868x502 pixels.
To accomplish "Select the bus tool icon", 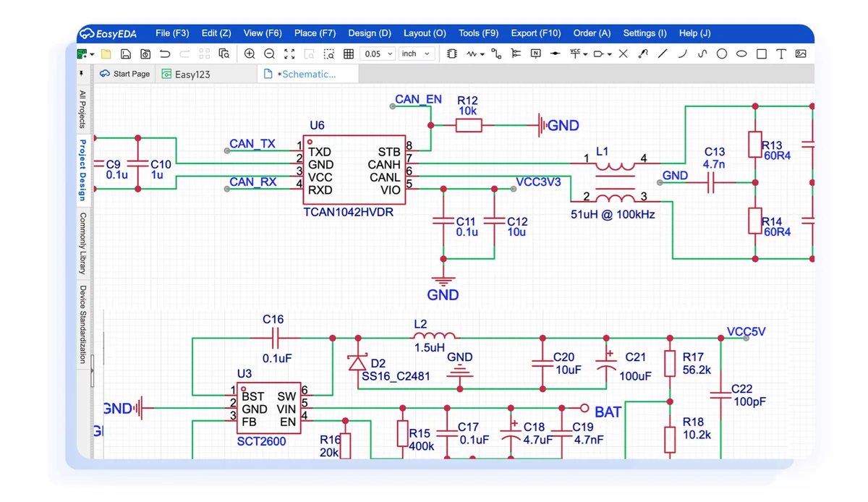I will click(516, 54).
